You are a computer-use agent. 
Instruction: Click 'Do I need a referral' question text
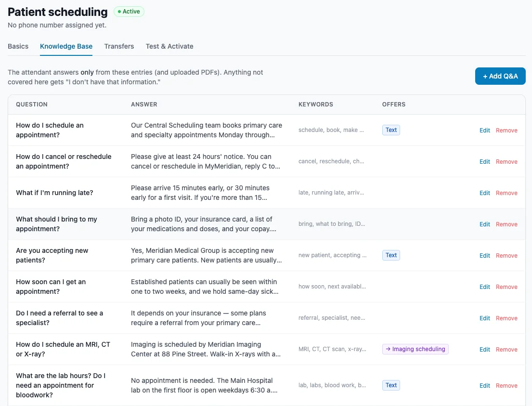pos(59,318)
